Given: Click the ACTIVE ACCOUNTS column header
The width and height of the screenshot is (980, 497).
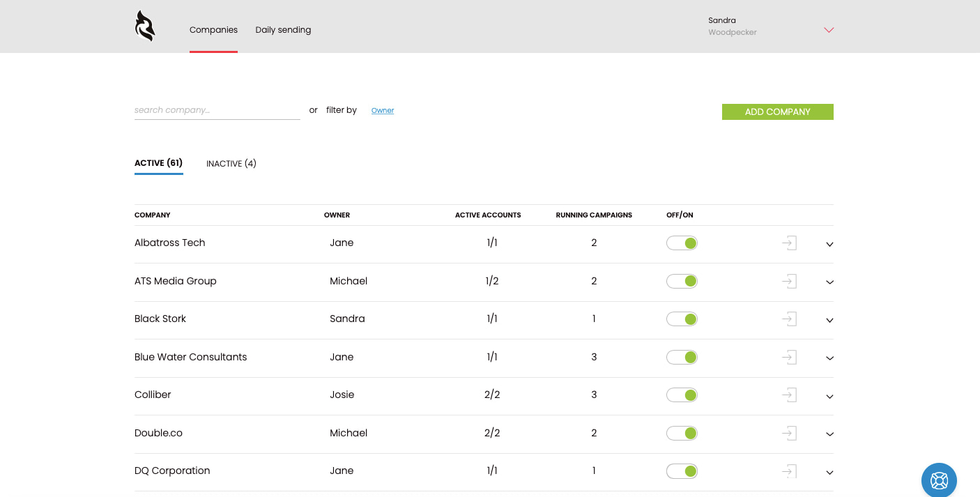Looking at the screenshot, I should click(488, 215).
